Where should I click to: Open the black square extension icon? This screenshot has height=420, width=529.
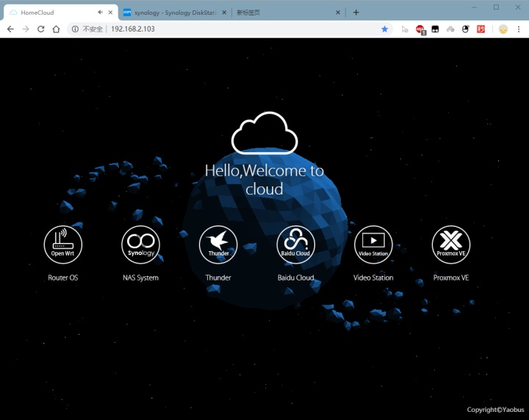click(435, 29)
